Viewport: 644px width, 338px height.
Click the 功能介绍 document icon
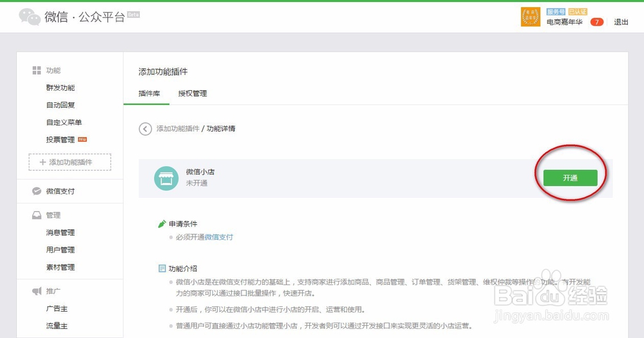[x=162, y=268]
